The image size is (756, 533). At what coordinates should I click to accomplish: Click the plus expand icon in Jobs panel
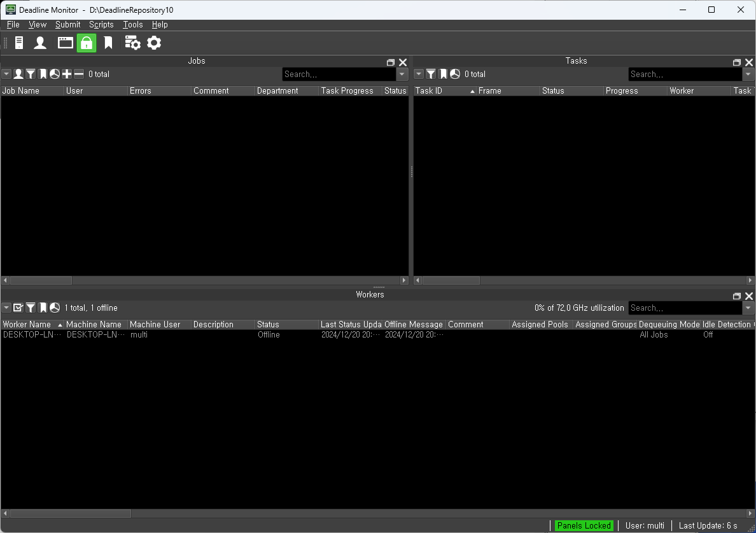pyautogui.click(x=67, y=74)
